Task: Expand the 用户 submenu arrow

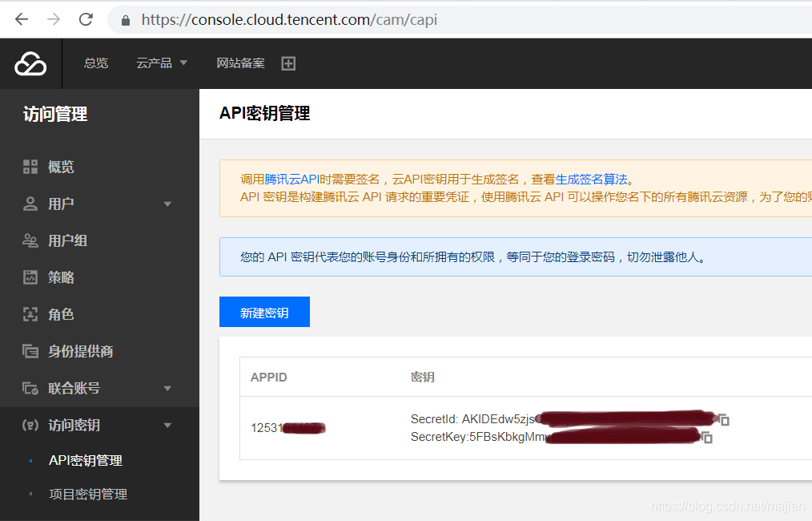Action: (x=167, y=204)
